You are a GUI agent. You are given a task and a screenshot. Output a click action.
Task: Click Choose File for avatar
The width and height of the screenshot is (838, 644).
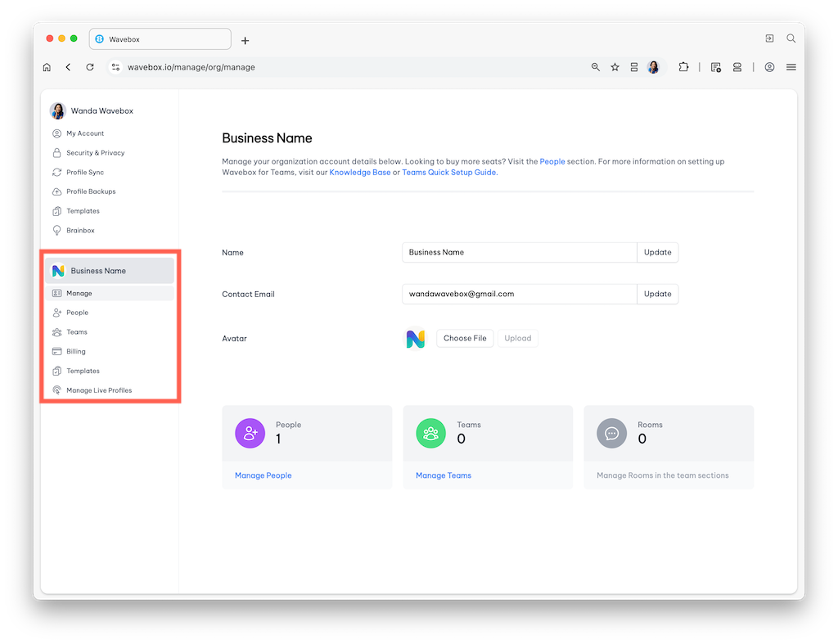pos(465,338)
